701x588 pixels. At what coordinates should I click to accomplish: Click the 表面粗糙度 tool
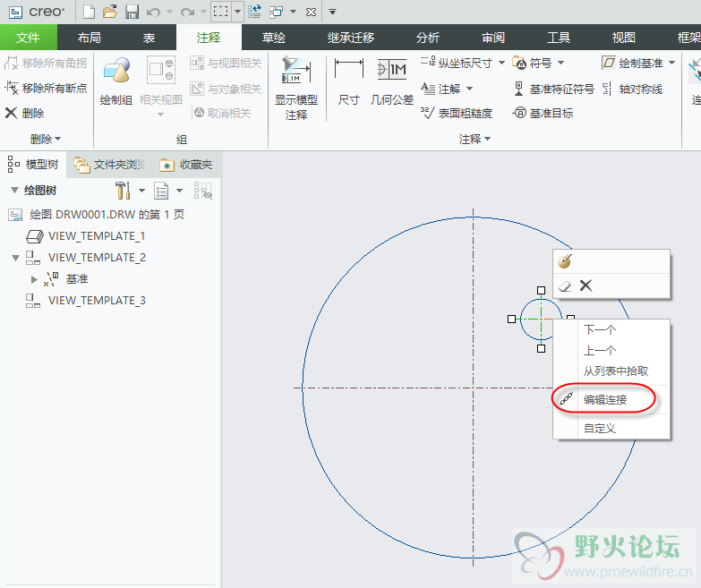(457, 114)
